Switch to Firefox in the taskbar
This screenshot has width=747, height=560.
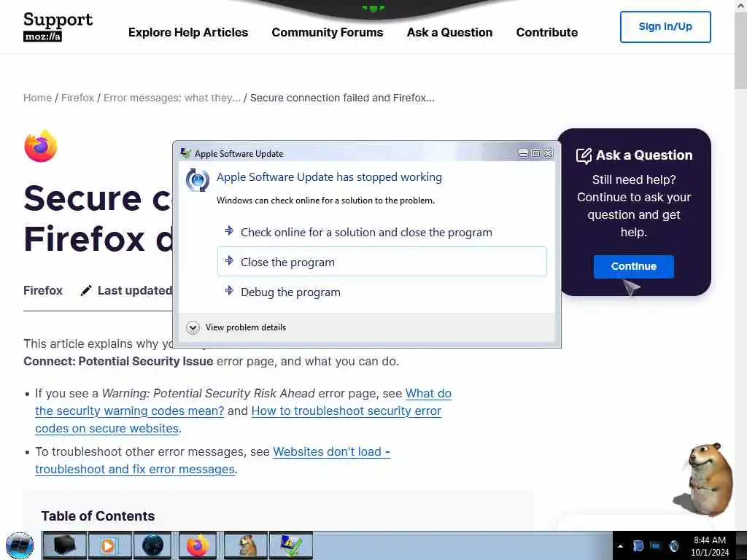197,545
